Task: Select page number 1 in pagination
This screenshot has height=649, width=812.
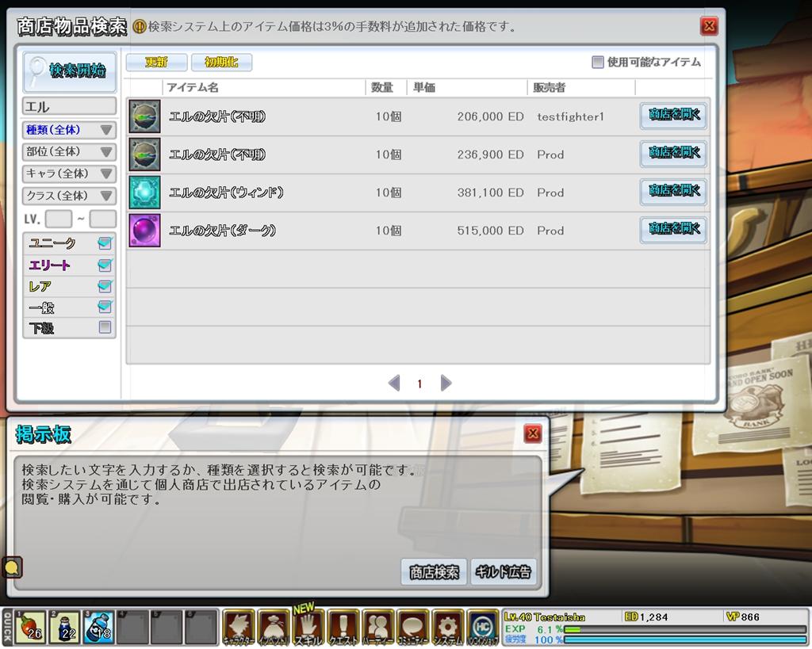Action: click(419, 384)
